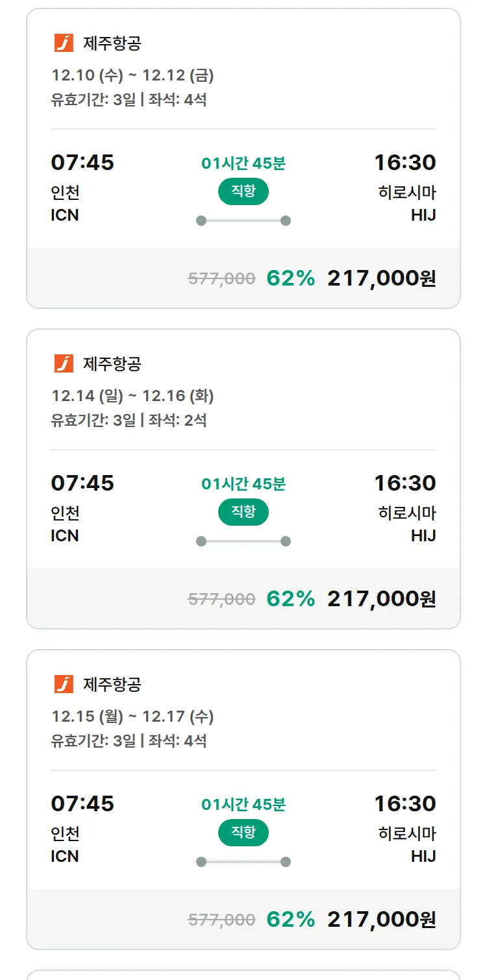Click the 07:45 departure time on the 12.14 flight

tap(82, 483)
